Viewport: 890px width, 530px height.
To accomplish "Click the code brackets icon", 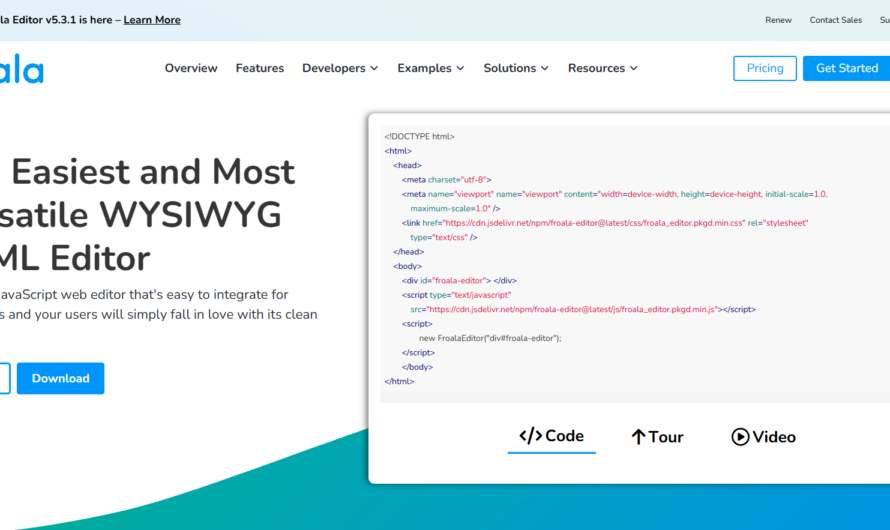I will click(x=530, y=436).
